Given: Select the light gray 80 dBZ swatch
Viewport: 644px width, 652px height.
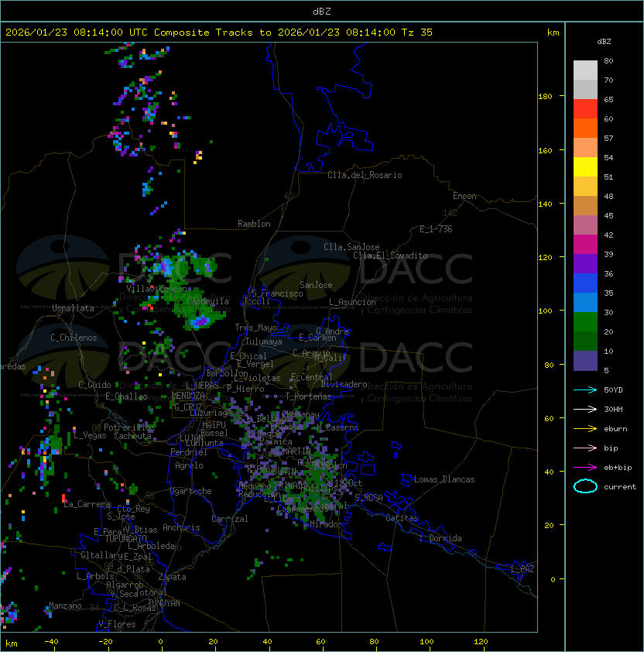Looking at the screenshot, I should [x=585, y=70].
